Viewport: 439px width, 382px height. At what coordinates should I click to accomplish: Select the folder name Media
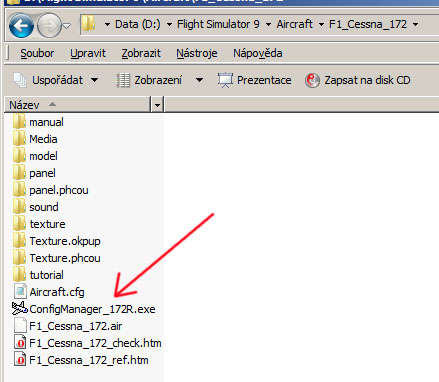tap(43, 139)
